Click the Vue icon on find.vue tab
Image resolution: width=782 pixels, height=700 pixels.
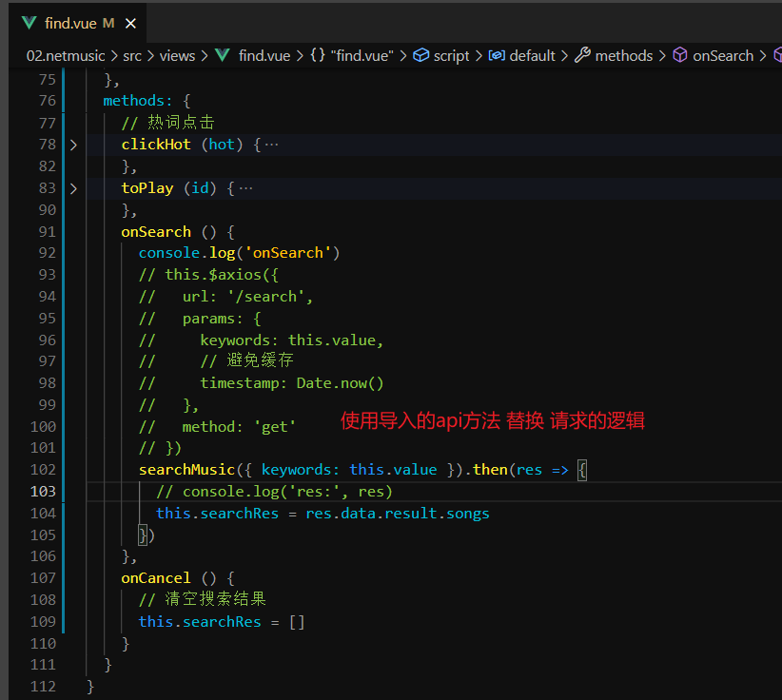[29, 23]
